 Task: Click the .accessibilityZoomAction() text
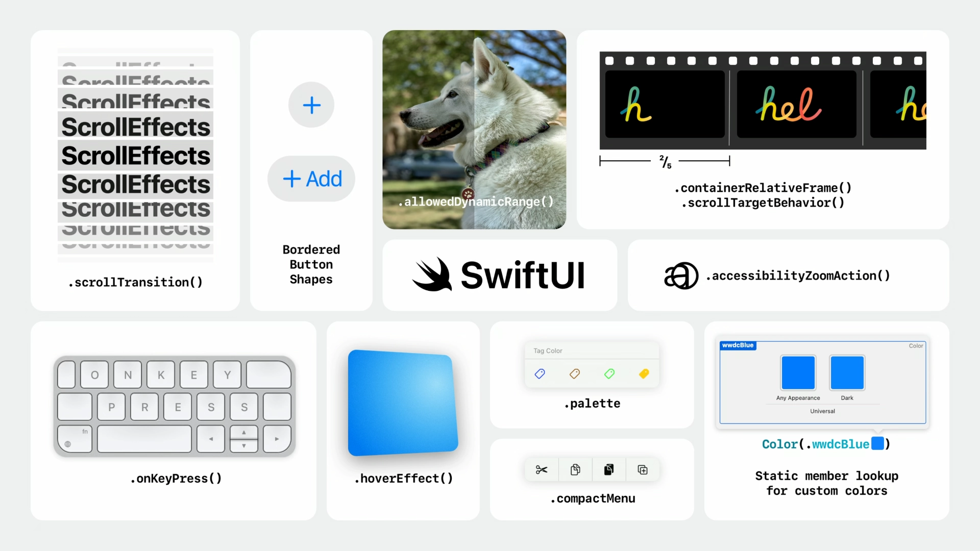pyautogui.click(x=798, y=275)
